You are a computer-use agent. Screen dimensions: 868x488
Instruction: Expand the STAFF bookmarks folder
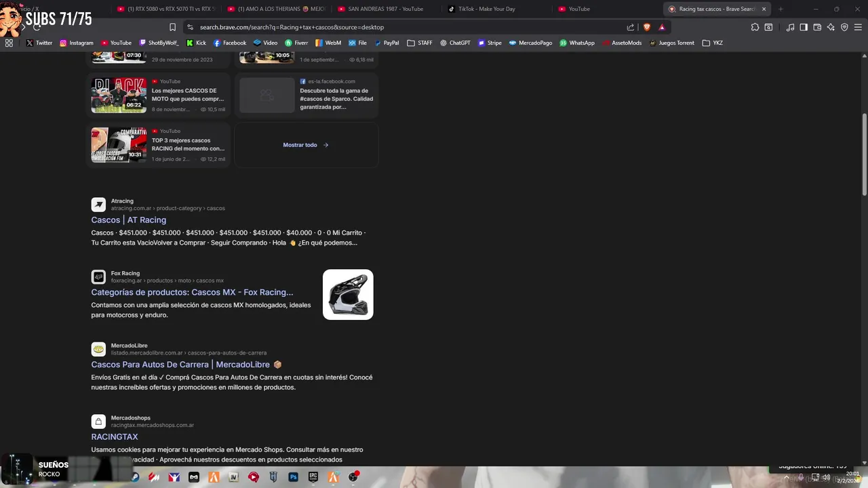pos(420,43)
